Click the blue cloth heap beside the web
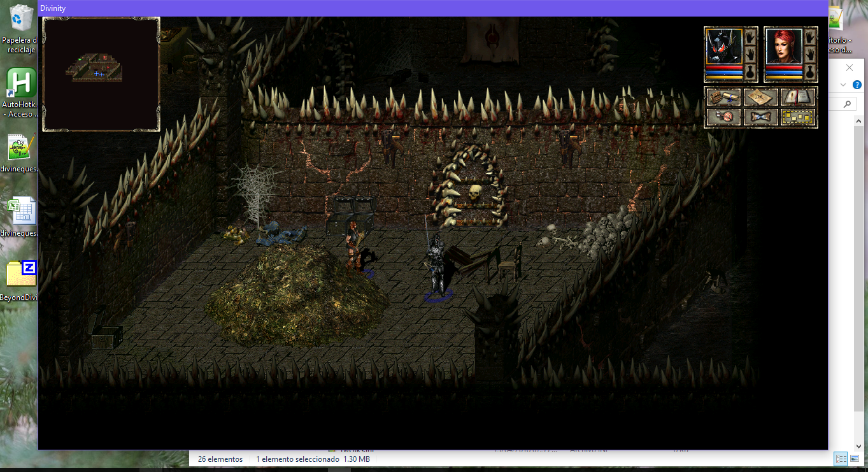 [x=280, y=232]
